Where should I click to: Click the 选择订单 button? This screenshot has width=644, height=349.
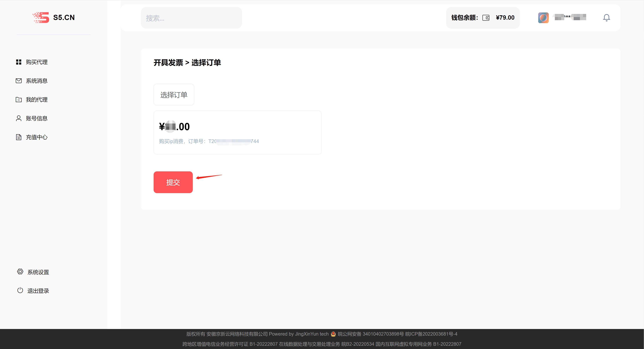[174, 95]
